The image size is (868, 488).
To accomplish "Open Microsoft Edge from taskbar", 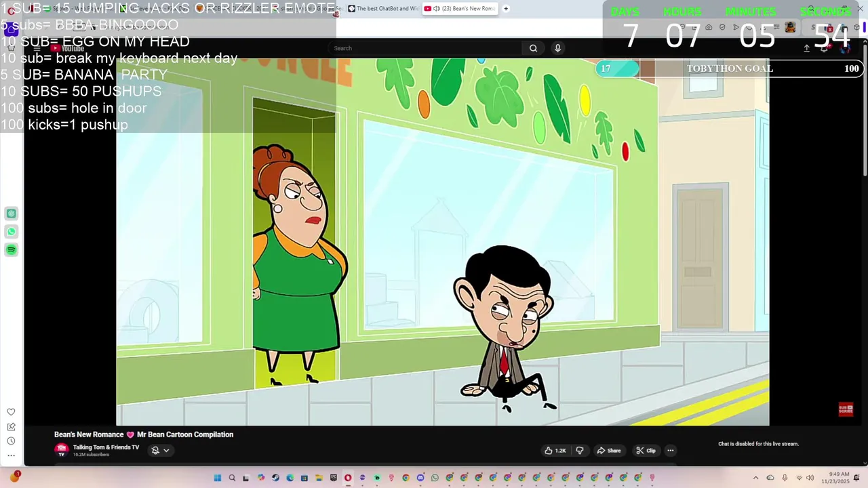I will click(x=290, y=478).
